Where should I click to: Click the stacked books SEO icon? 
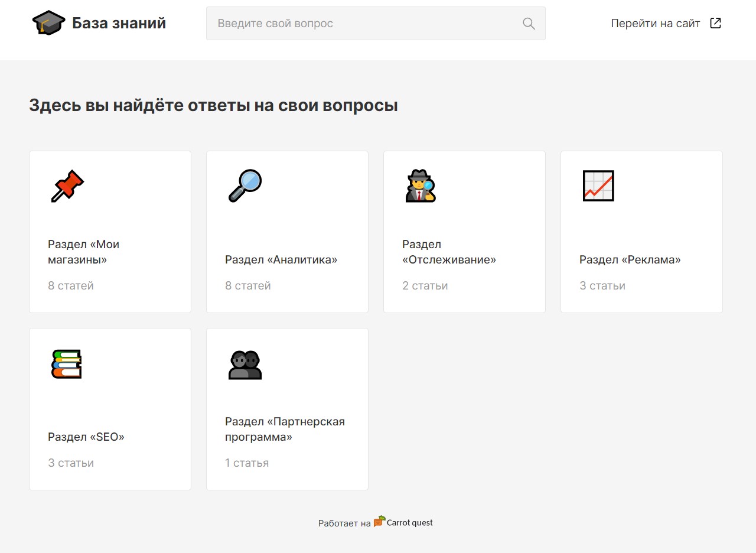[66, 363]
